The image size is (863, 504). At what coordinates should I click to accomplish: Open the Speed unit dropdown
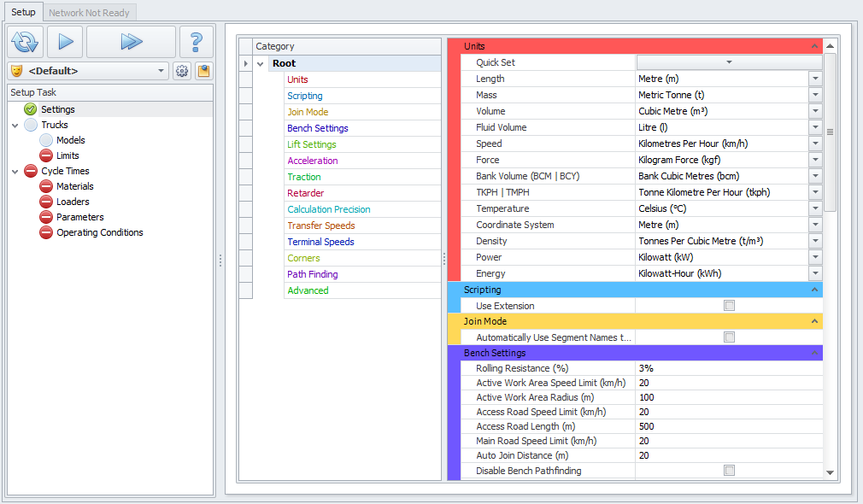(x=815, y=144)
